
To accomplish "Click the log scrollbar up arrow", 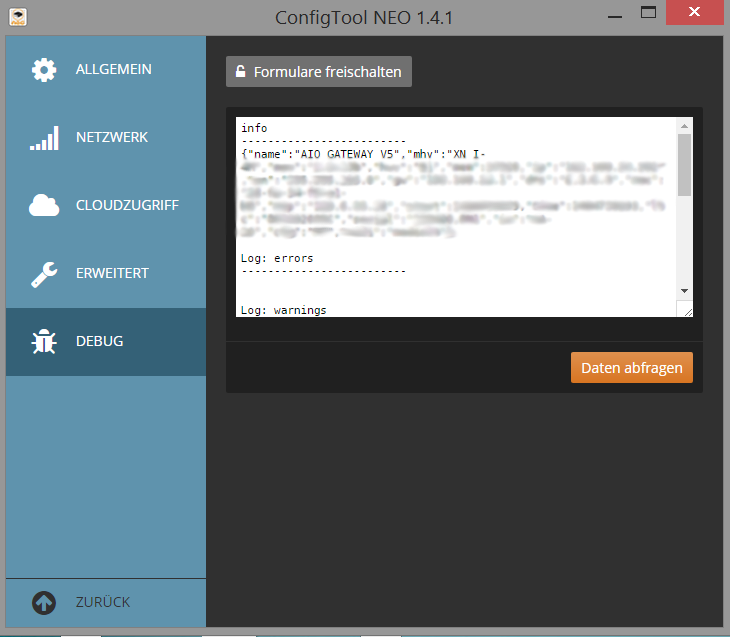I will [684, 126].
